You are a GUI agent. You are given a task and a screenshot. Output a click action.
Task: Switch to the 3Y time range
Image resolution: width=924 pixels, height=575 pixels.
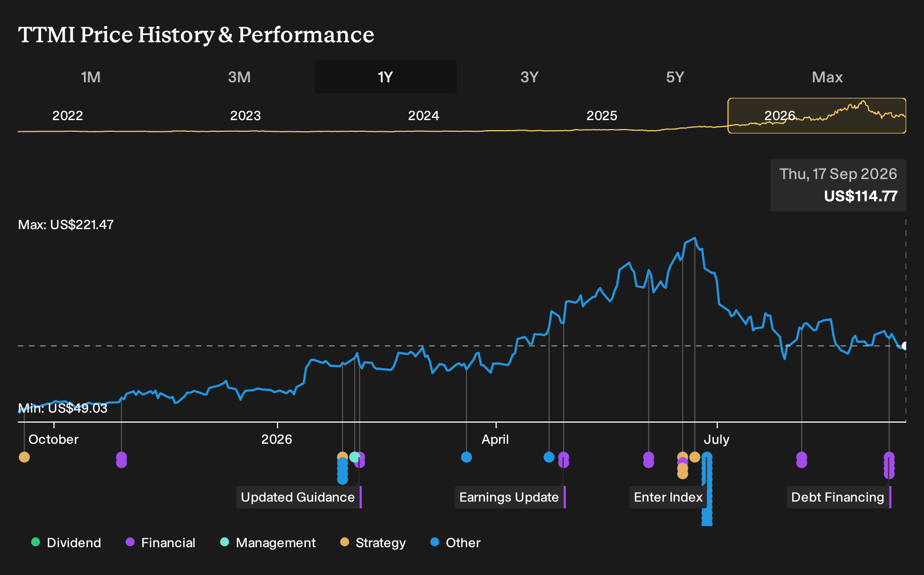pos(529,77)
